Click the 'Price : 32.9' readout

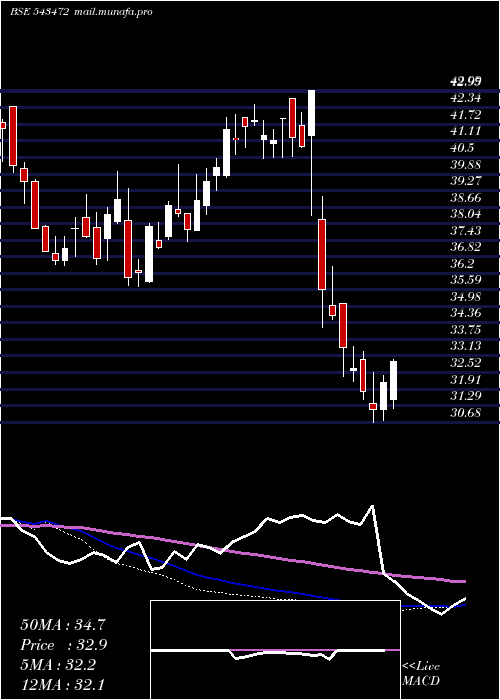[63, 645]
